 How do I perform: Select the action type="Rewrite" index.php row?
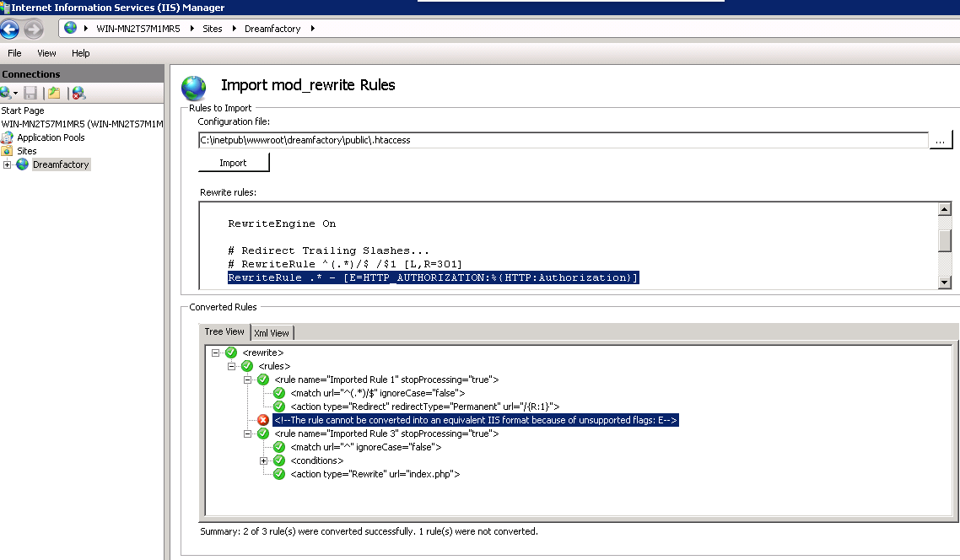tap(375, 474)
